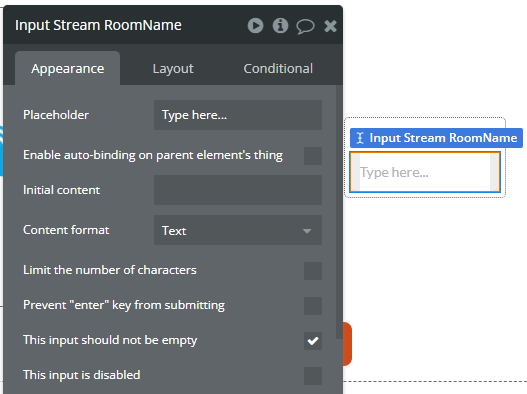
Task: Check This input is disabled
Action: pos(313,376)
